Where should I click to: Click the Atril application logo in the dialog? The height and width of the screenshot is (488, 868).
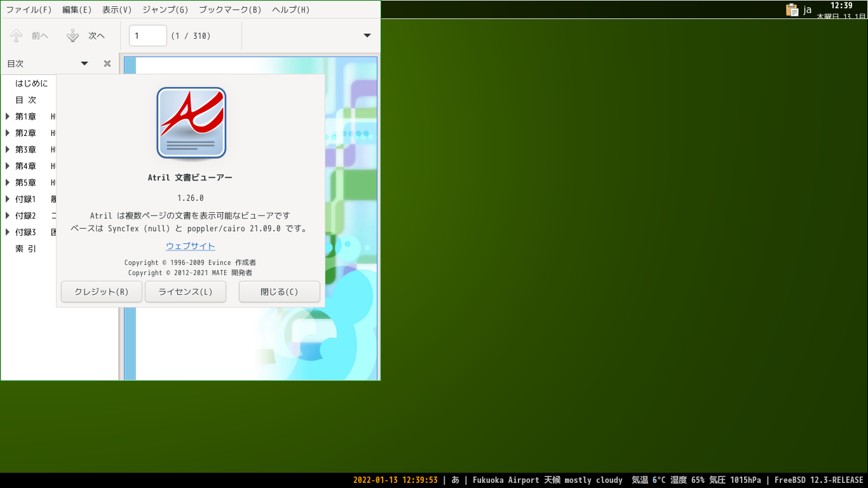[x=191, y=123]
